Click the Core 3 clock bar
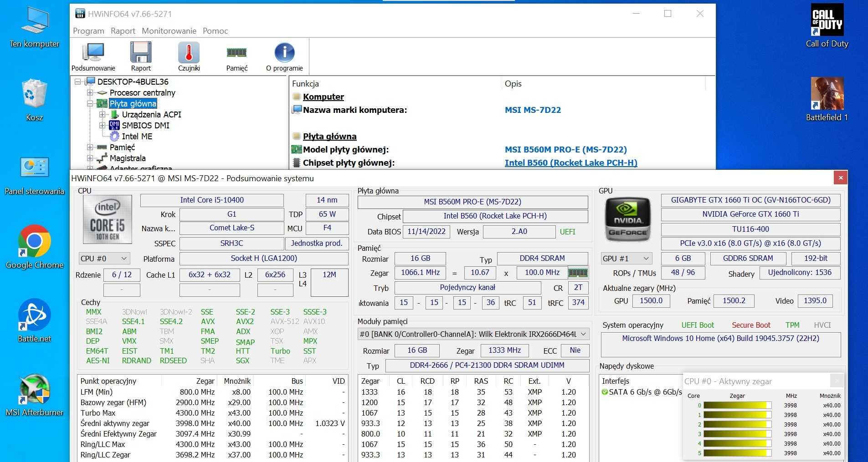 pos(737,434)
